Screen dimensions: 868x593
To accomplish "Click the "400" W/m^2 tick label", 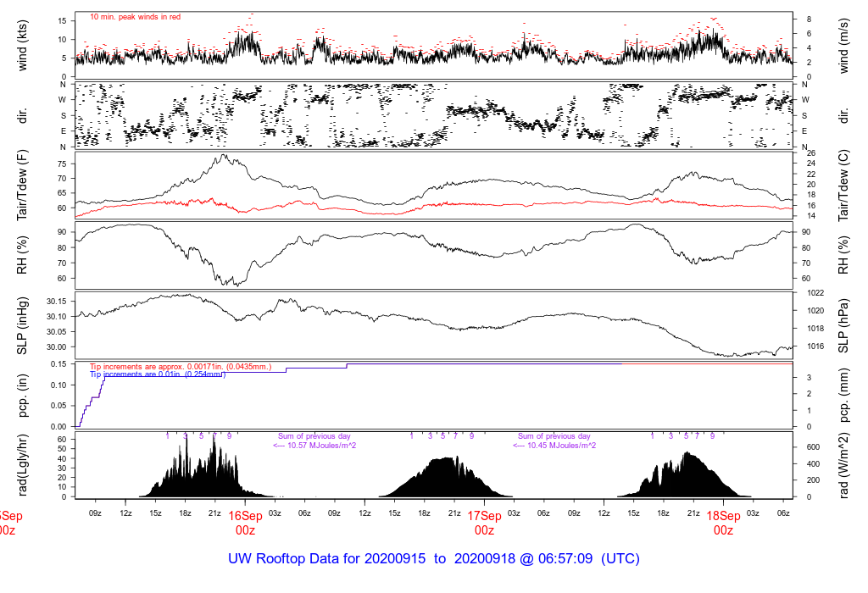I will point(813,463).
